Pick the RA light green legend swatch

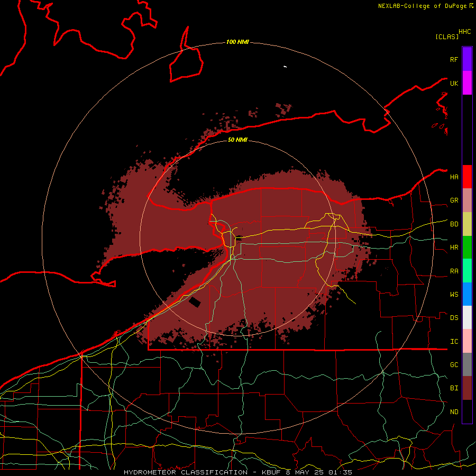467,271
